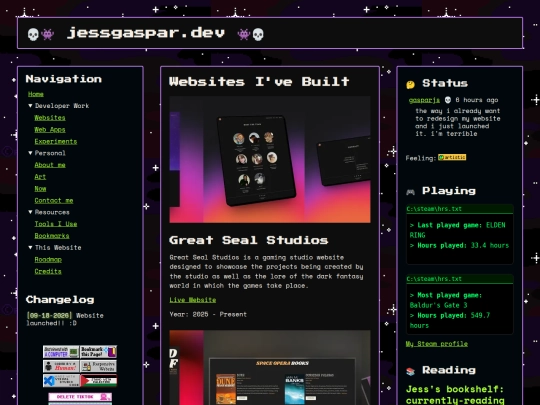
Task: Click the skull icon next to gasparjs
Action: click(x=448, y=100)
